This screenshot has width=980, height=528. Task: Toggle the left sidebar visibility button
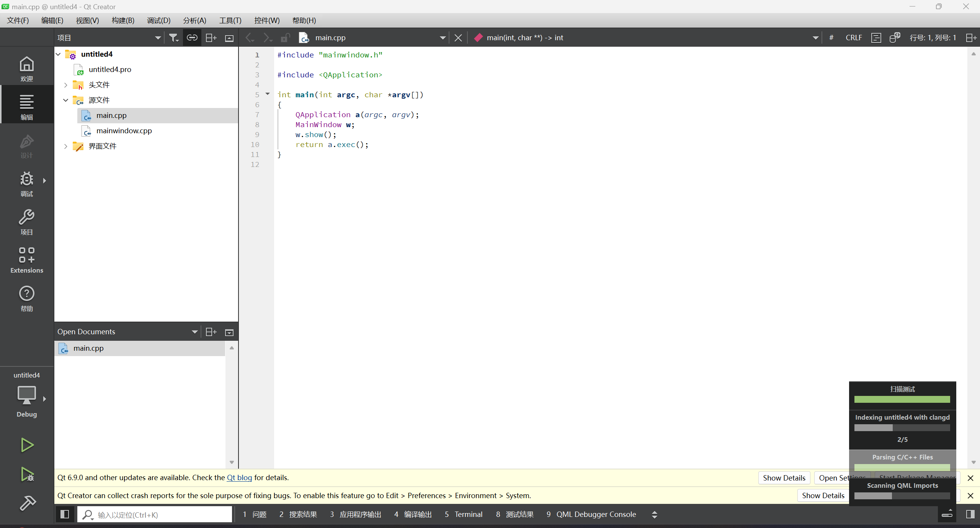[x=65, y=514]
